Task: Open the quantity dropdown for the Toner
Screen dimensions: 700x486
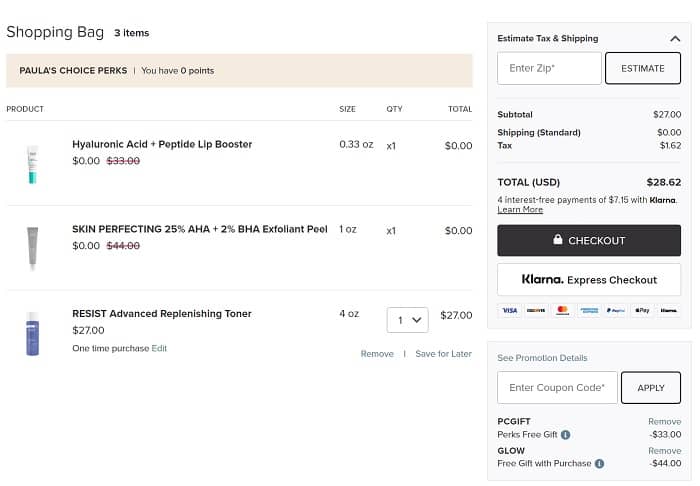Action: point(407,320)
